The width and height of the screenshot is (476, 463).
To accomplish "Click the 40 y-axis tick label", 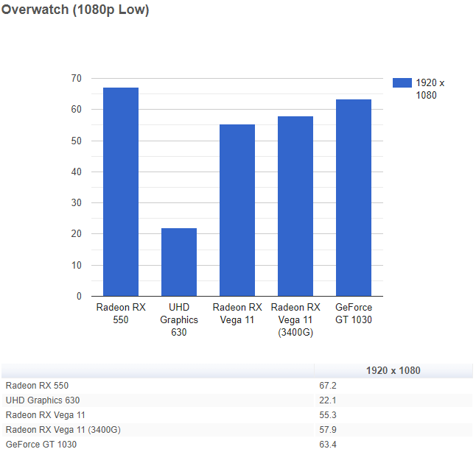I will [x=77, y=172].
